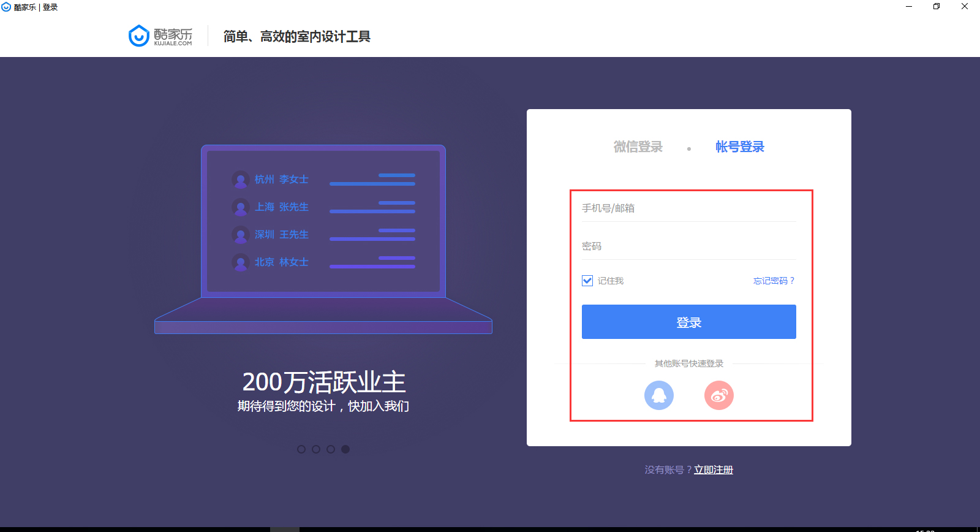980x532 pixels.
Task: Focus the 密码 password field
Action: (x=688, y=246)
